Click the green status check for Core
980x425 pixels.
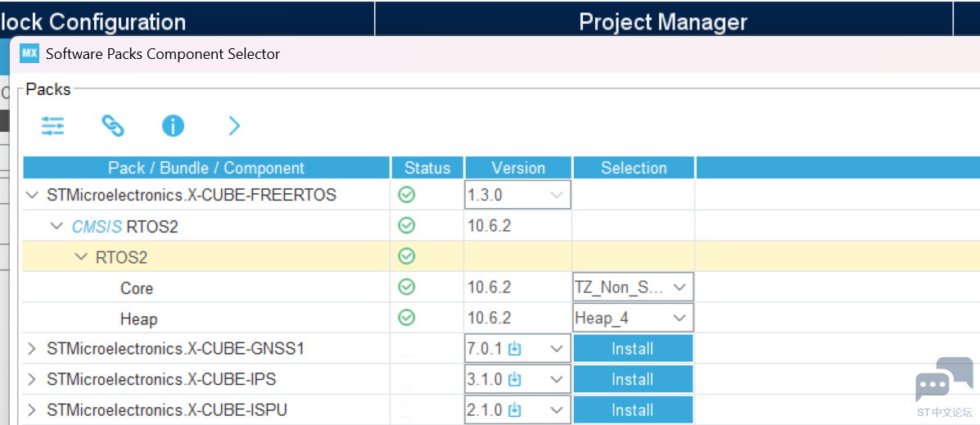click(x=407, y=287)
